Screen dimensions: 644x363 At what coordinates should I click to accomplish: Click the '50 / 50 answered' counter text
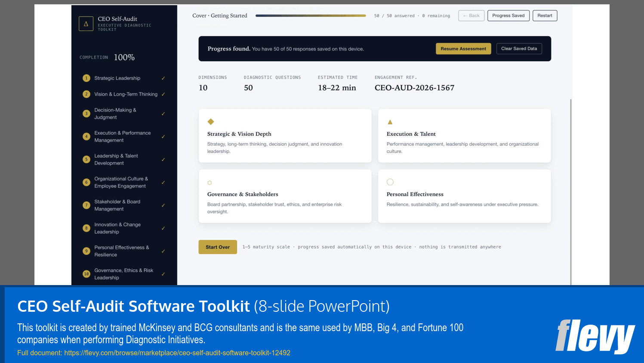[394, 16]
